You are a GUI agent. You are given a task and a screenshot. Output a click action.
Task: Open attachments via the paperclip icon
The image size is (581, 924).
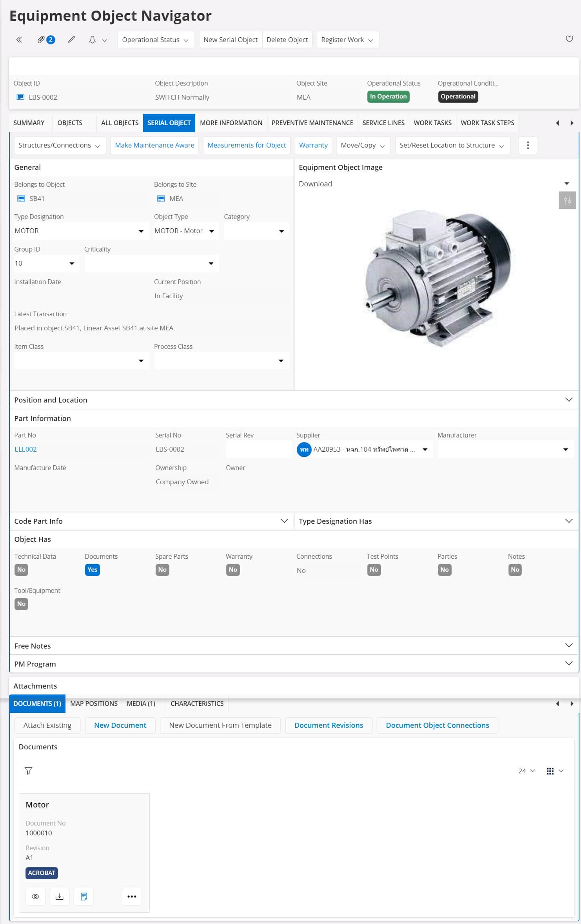41,40
